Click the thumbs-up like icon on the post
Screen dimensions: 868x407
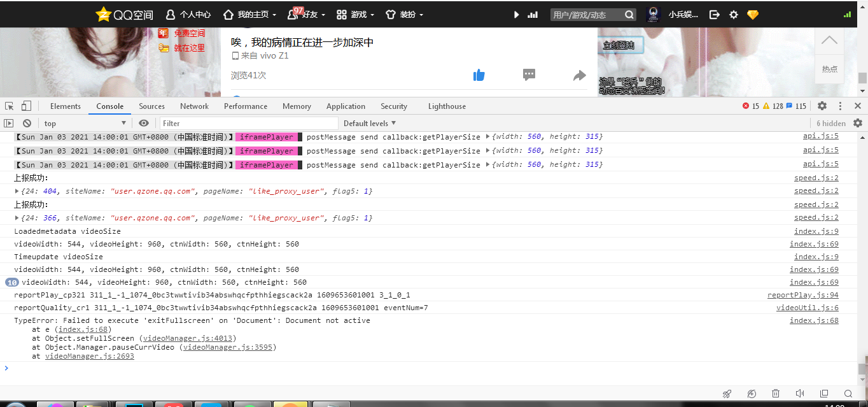pos(479,75)
